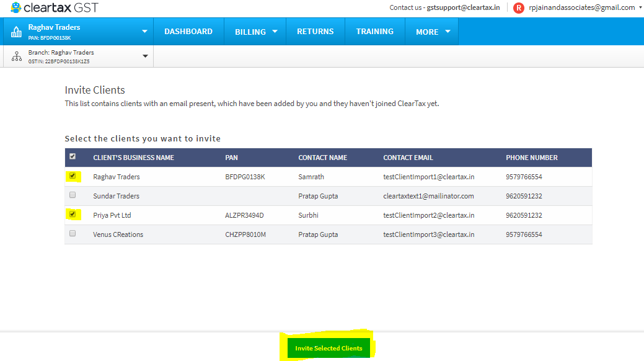The height and width of the screenshot is (361, 644).
Task: Click Invite Selected Clients button
Action: tap(329, 348)
